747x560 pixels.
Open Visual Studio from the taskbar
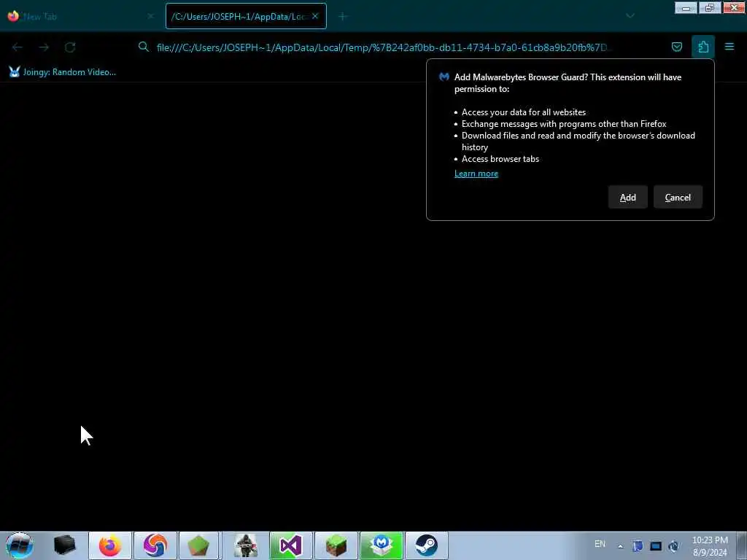(x=290, y=545)
